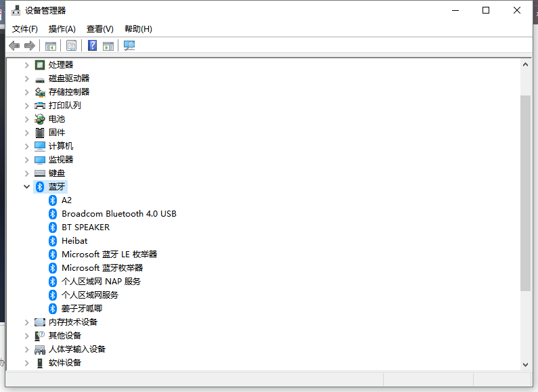Click the 磁盘驱动器 disk drive icon
Image resolution: width=538 pixels, height=392 pixels.
pos(40,81)
